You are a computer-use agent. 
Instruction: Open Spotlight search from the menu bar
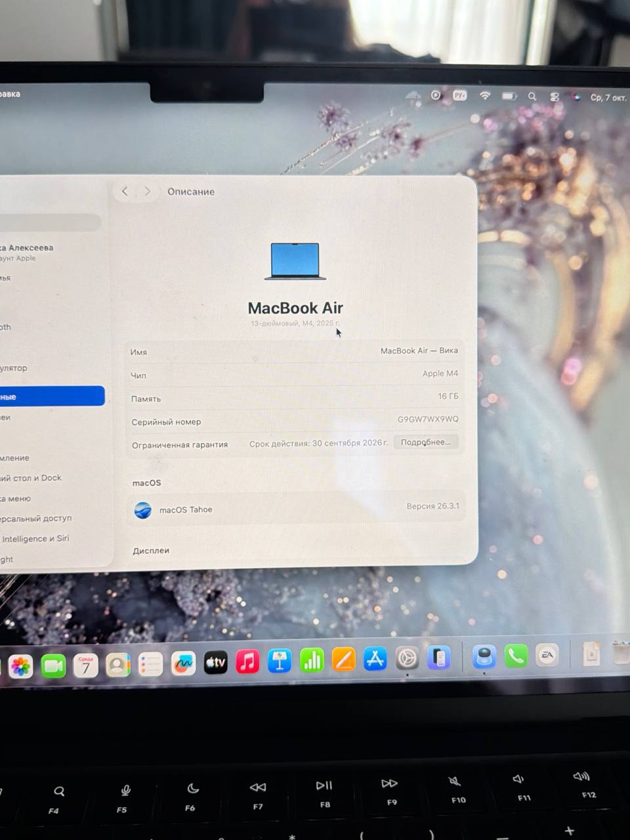pyautogui.click(x=532, y=96)
